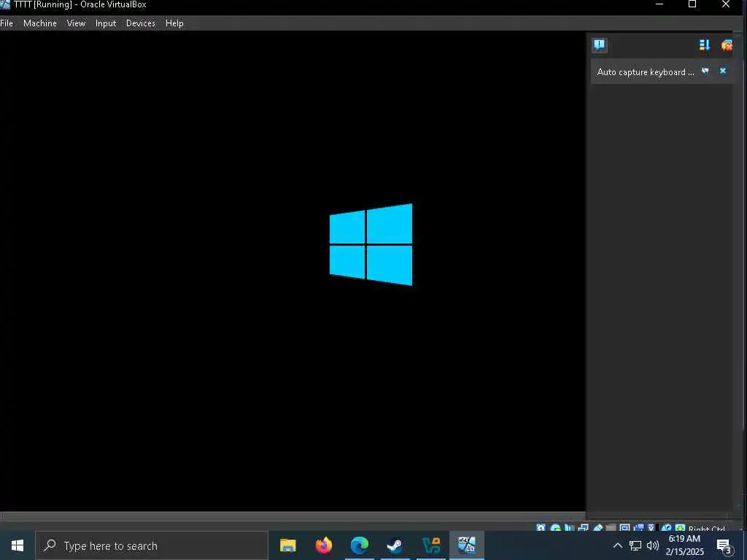Screen dimensions: 747x560
Task: Expand the Auto capture keyboard notification details
Action: coord(705,71)
